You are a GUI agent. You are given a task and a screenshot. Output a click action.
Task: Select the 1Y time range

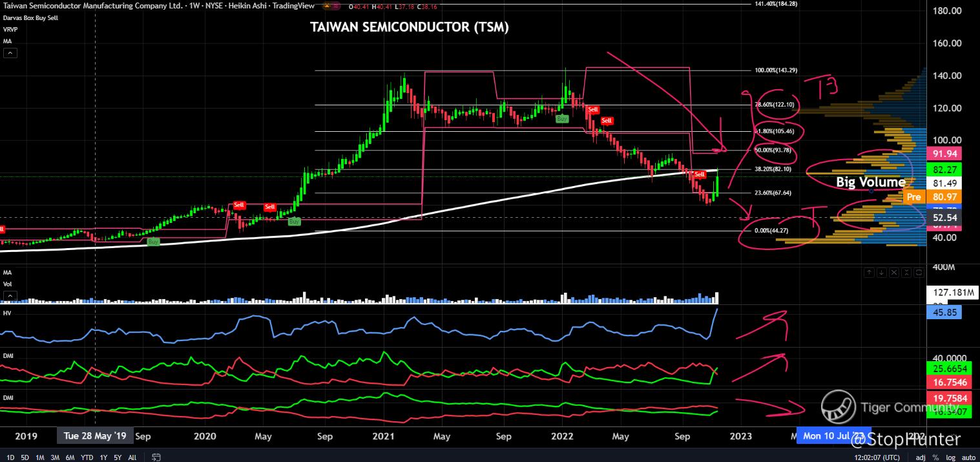tap(103, 457)
